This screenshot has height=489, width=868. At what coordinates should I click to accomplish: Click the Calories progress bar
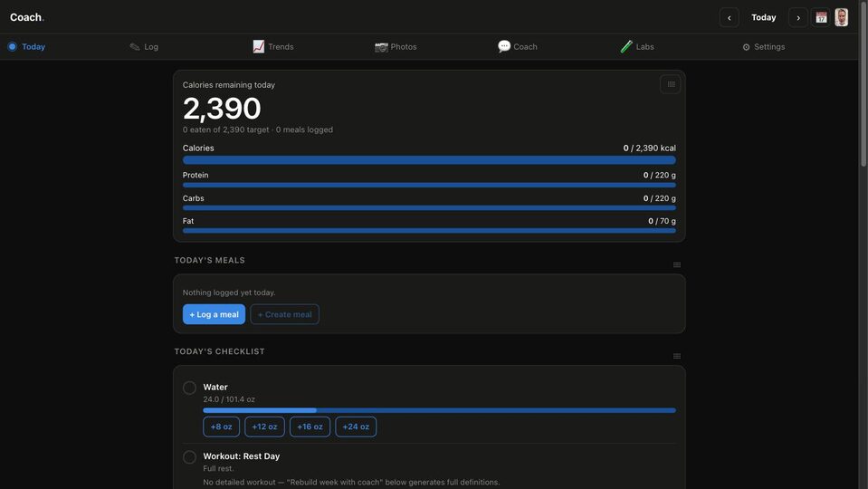click(x=429, y=160)
